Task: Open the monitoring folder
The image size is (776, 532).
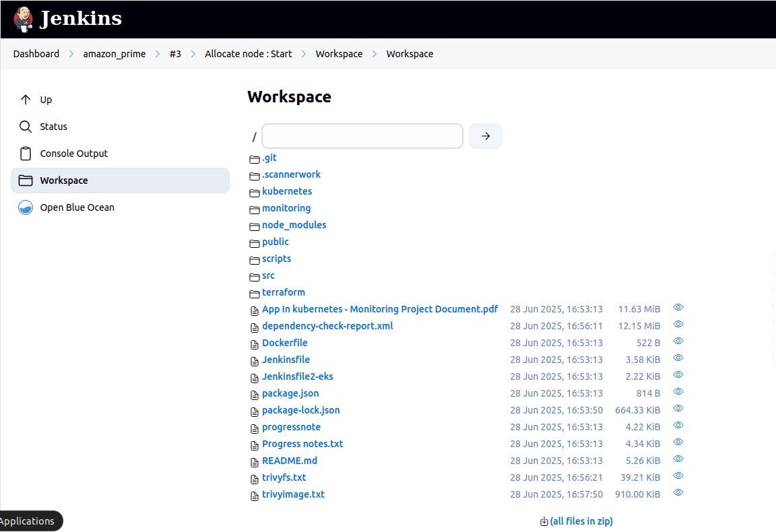Action: pos(286,208)
